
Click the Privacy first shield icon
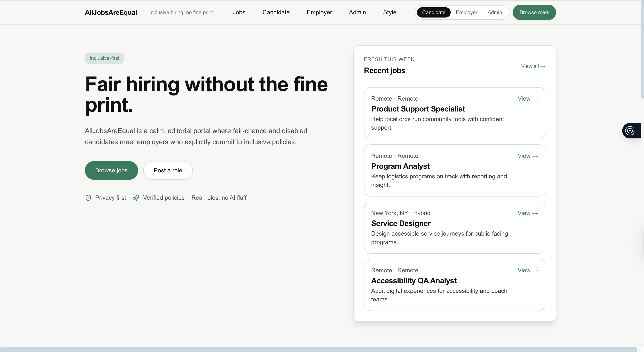point(88,198)
